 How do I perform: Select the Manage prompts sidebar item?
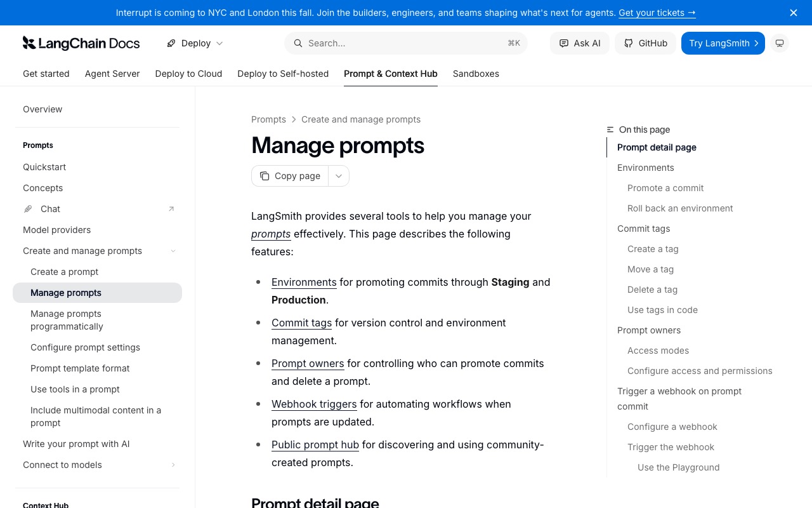tap(97, 293)
